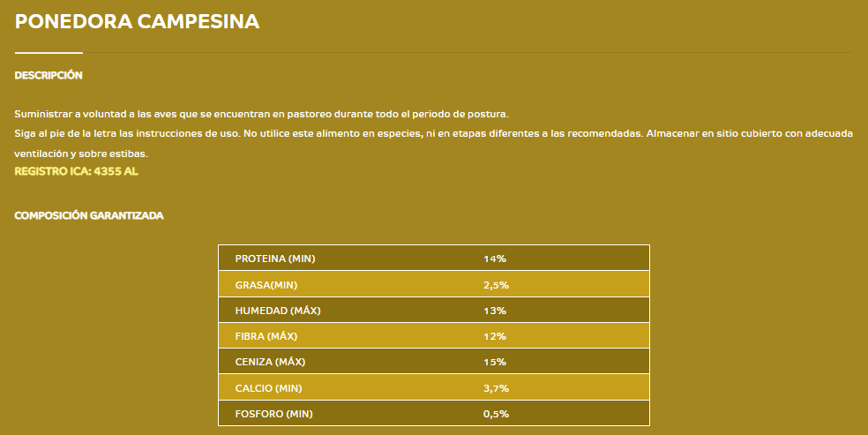Select the FIBRA (MÁX) row label
868x435 pixels.
[266, 336]
